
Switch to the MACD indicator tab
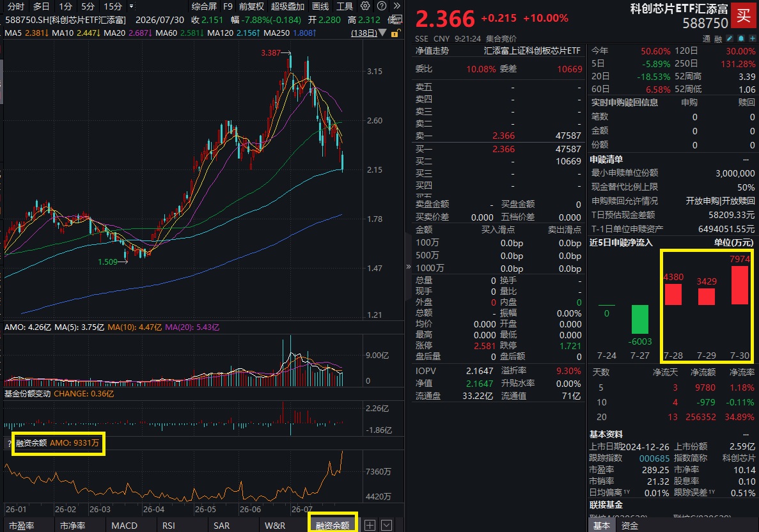[x=125, y=526]
